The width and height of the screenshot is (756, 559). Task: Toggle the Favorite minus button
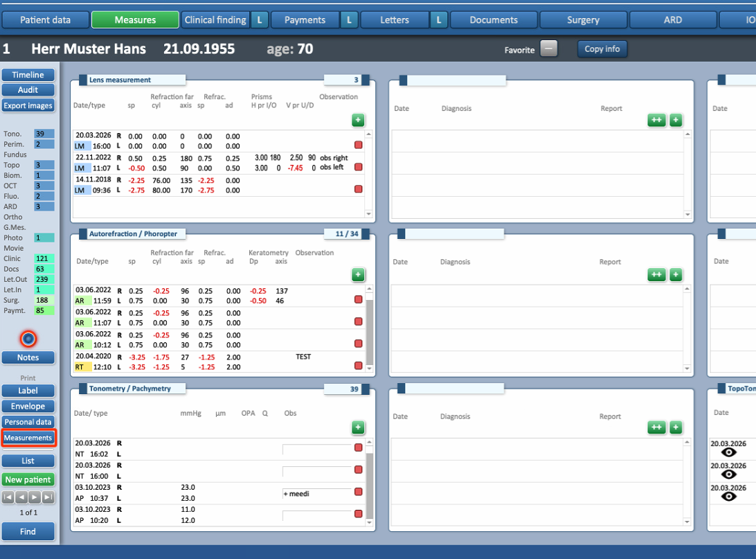pos(549,48)
